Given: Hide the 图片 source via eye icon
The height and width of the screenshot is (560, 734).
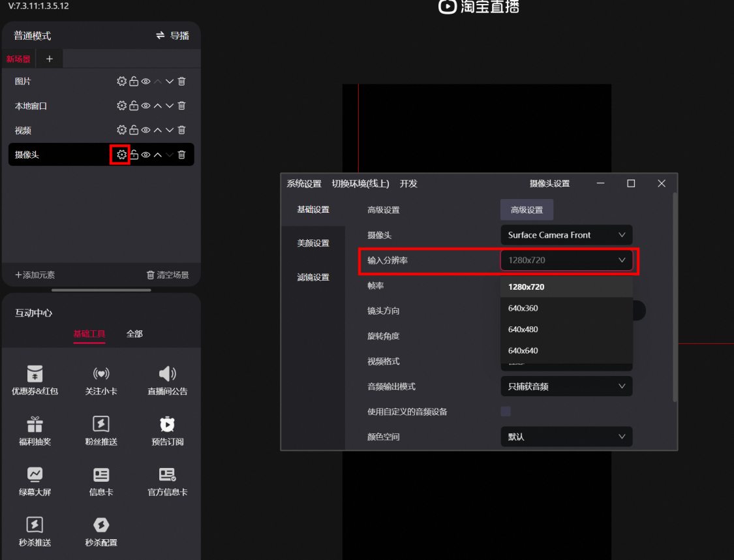Looking at the screenshot, I should point(146,81).
